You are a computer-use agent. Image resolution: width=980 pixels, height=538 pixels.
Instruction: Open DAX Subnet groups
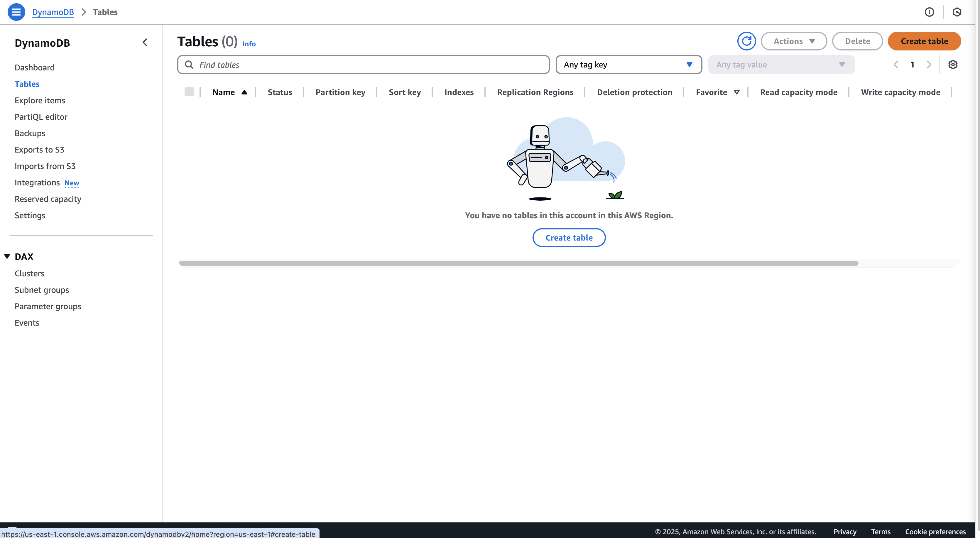(x=42, y=290)
